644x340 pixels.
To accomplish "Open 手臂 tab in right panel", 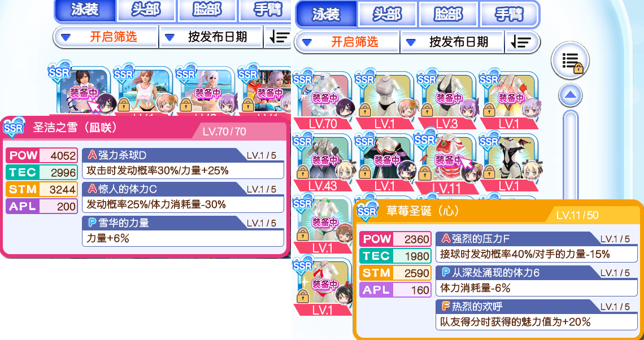I will click(x=509, y=14).
